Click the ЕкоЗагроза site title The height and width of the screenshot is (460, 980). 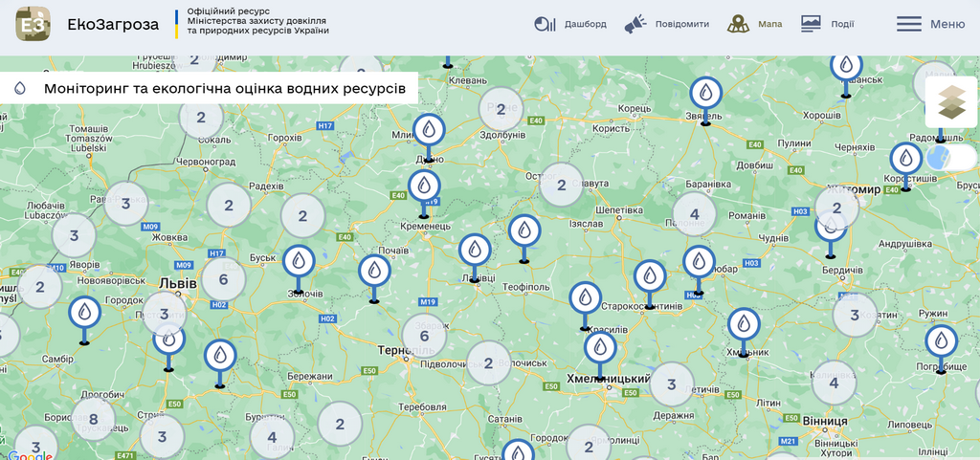click(x=113, y=24)
